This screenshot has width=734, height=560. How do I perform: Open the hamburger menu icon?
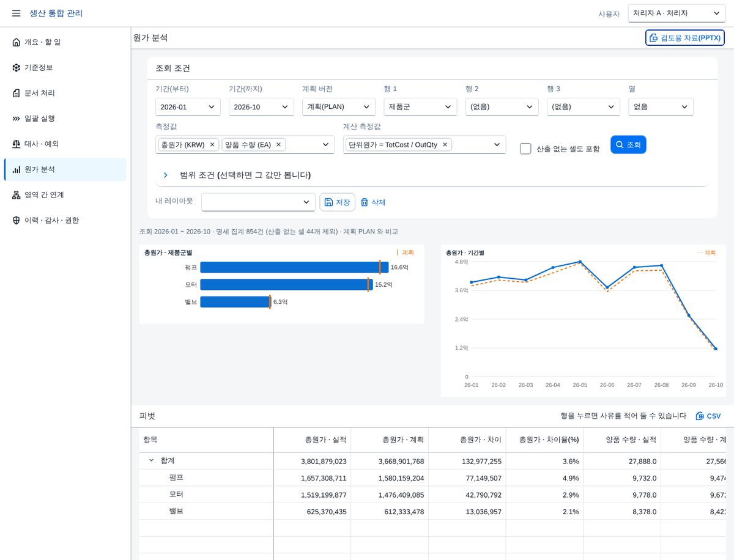[x=17, y=13]
